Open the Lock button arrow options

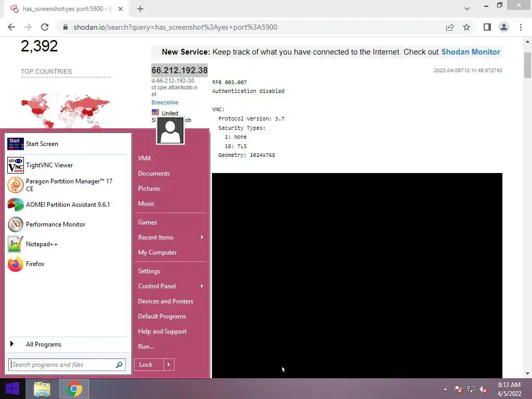[169, 365]
